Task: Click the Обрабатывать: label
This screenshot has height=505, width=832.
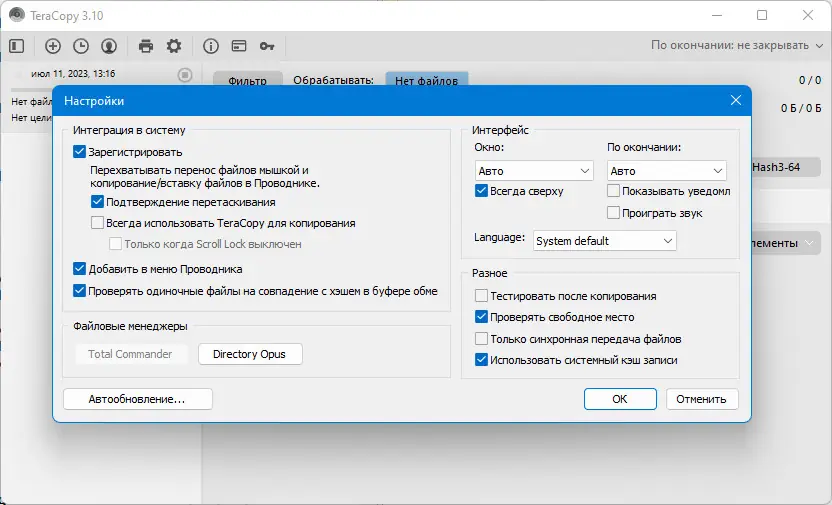Action: click(x=333, y=80)
